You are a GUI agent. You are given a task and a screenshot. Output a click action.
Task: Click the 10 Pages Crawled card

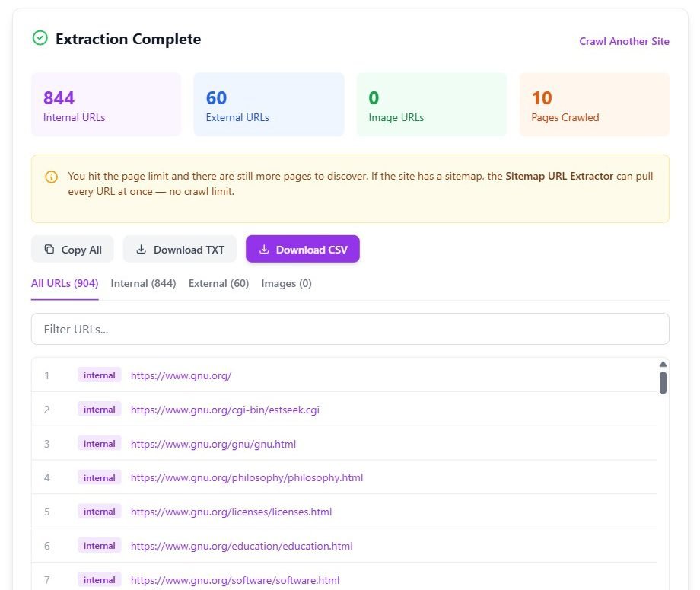[594, 104]
